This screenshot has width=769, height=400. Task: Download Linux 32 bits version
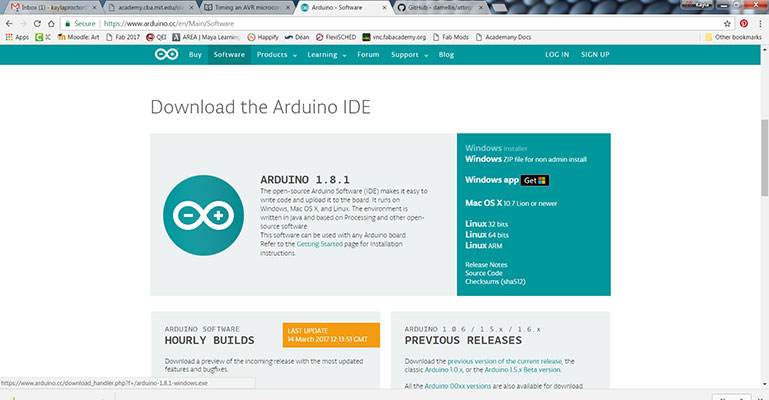point(487,224)
